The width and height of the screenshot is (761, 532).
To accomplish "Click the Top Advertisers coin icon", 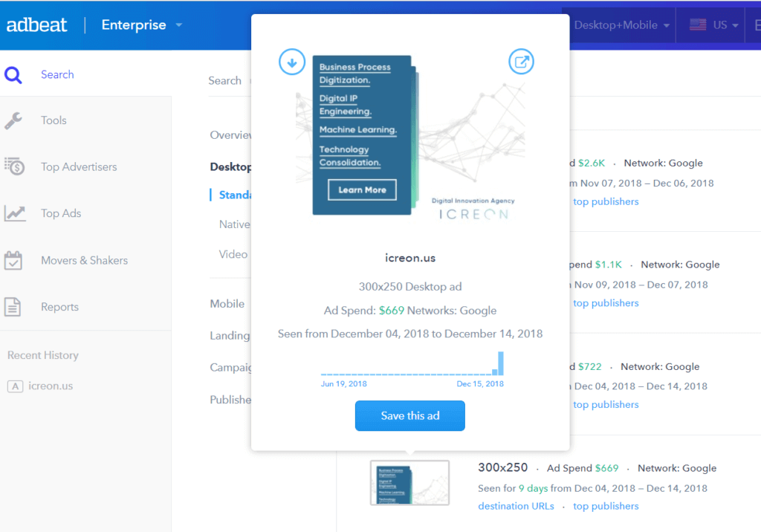I will pyautogui.click(x=14, y=166).
